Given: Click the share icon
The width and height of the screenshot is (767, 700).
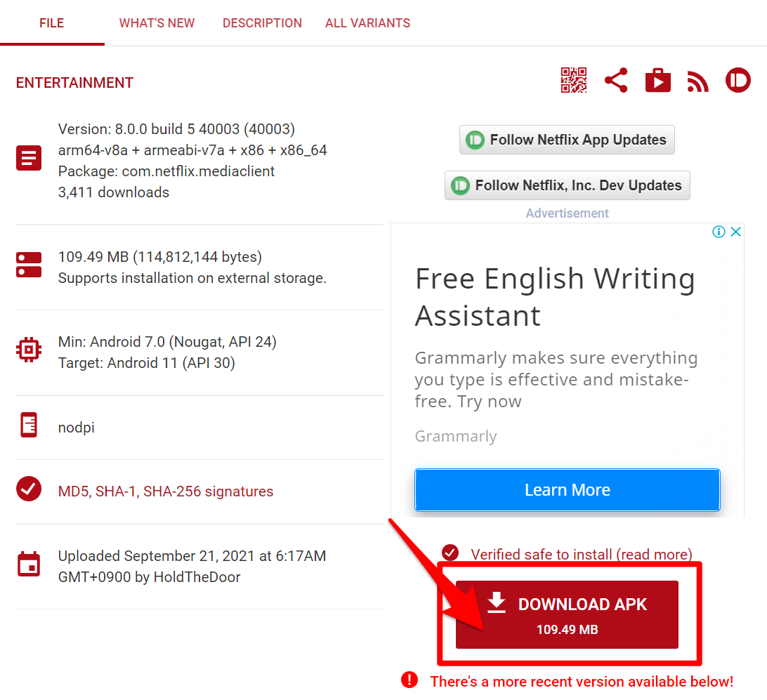Looking at the screenshot, I should pos(616,80).
